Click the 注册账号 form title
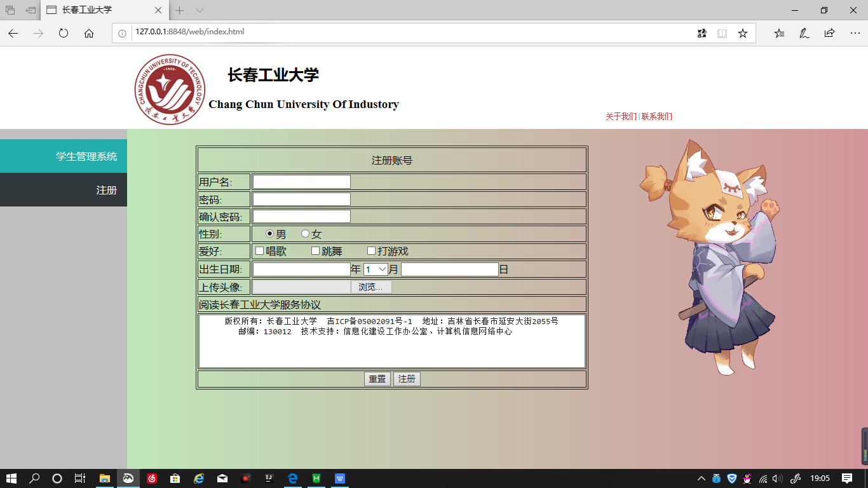The width and height of the screenshot is (868, 488). pos(392,161)
